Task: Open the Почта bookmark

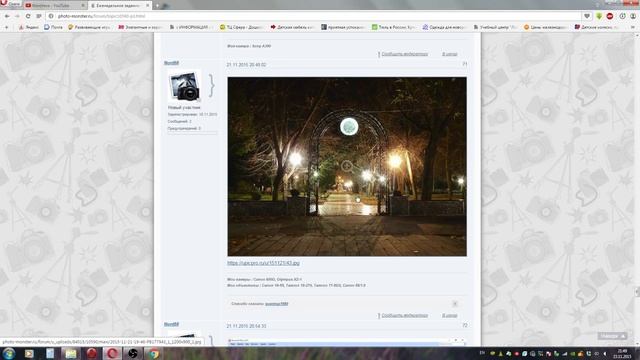Action: coord(53,27)
